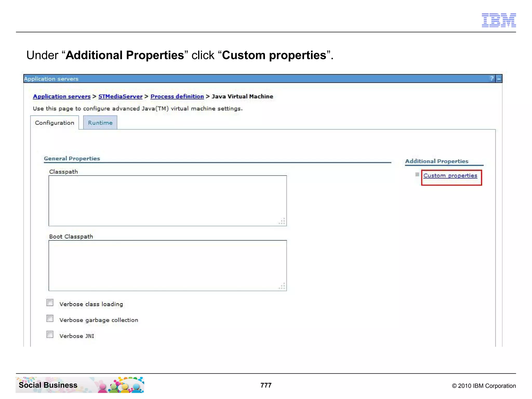The image size is (532, 399).
Task: Enable Verbose garbage collection checkbox
Action: 50,318
